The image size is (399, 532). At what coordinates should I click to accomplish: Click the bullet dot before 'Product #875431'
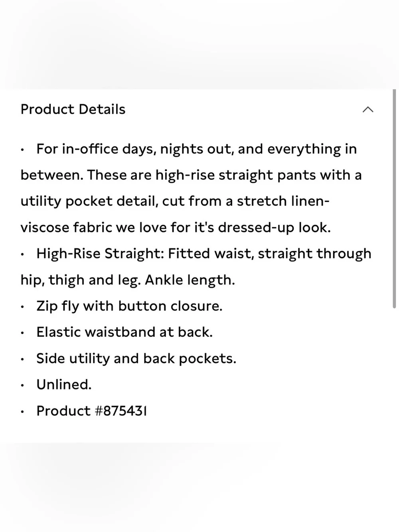coord(23,412)
